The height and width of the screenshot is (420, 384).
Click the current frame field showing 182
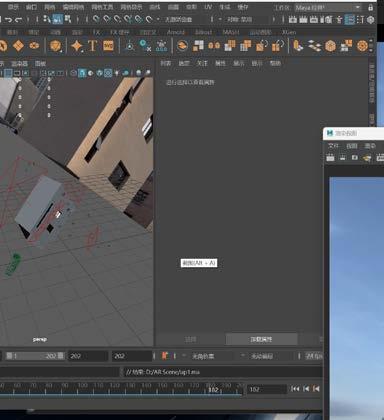[x=266, y=389]
